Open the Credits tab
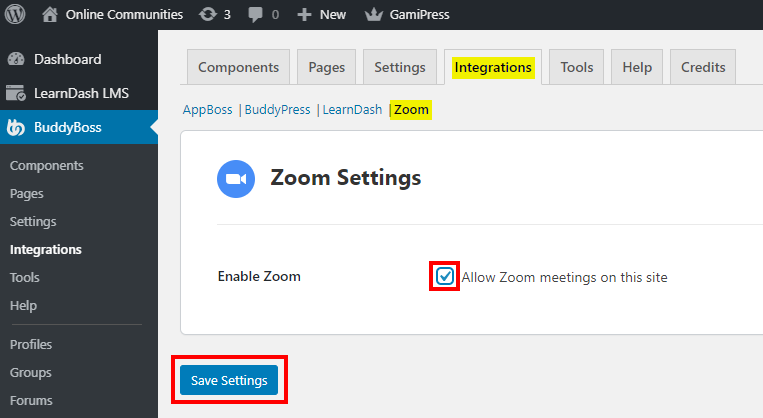763x418 pixels. pos(703,67)
